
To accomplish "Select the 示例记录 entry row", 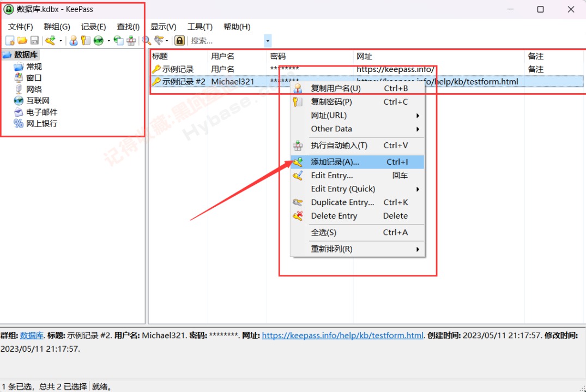I will 367,69.
